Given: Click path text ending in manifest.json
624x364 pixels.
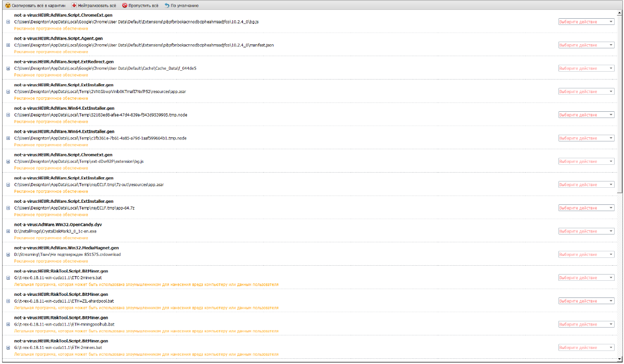Looking at the screenshot, I should point(144,45).
